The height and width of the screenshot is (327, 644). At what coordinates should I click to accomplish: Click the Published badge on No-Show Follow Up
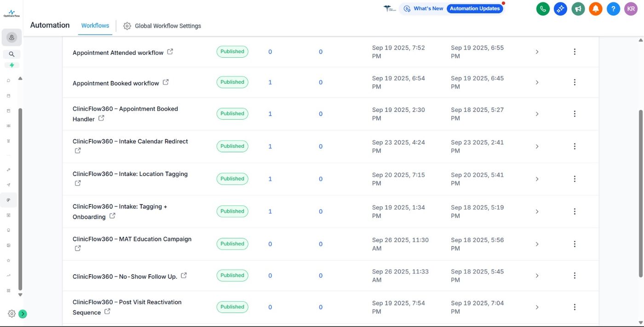click(x=232, y=275)
